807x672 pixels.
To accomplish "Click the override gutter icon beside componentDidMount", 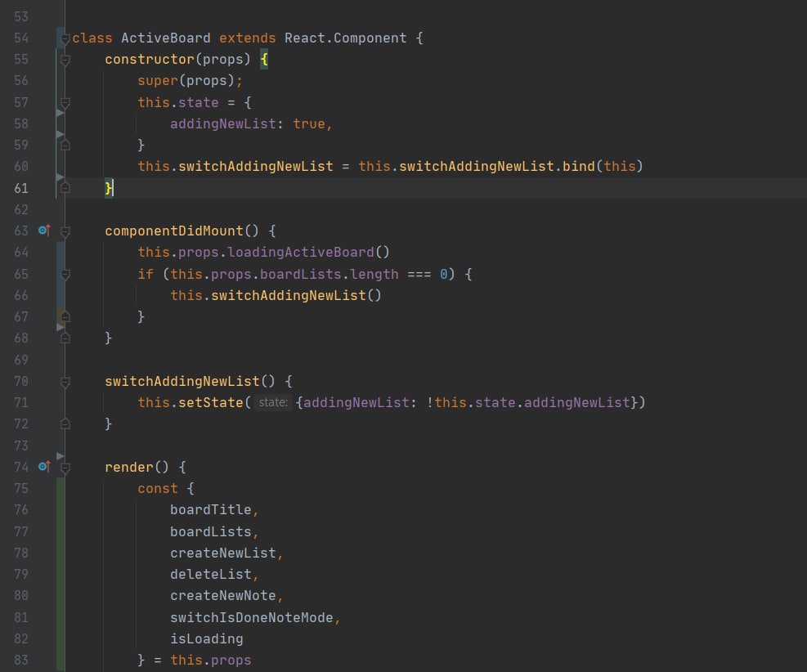I will click(x=44, y=231).
